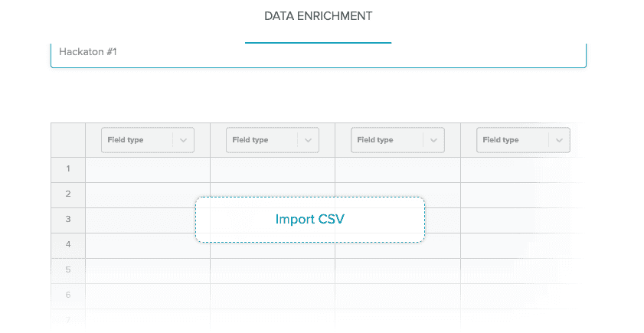Click the Hackaton #1 name field
644x333 pixels.
pos(318,53)
